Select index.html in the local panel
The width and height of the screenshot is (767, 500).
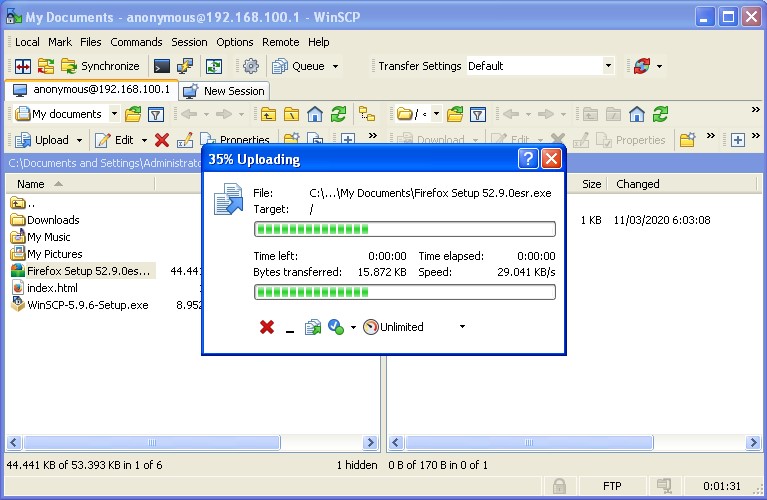pyautogui.click(x=52, y=288)
